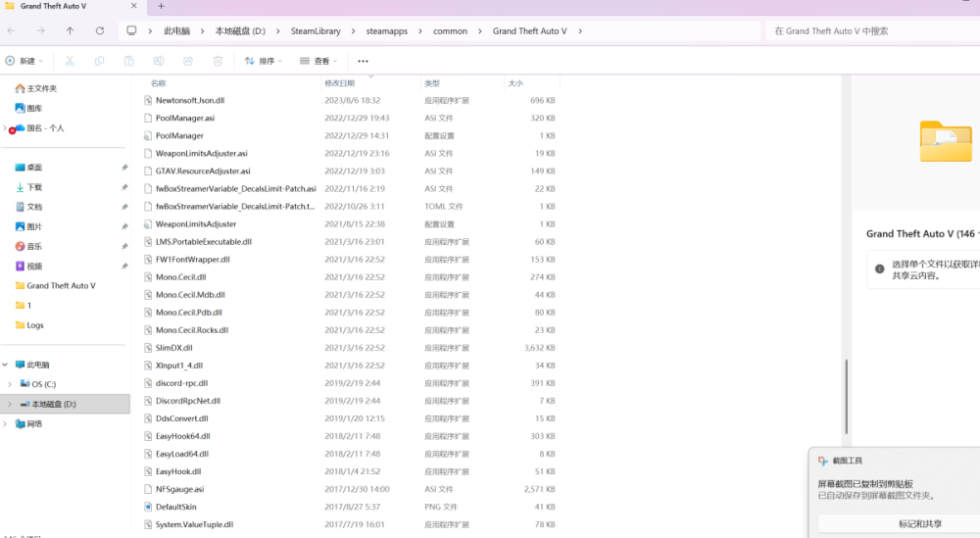The height and width of the screenshot is (538, 980).
Task: Click the Share icon in toolbar
Action: click(x=188, y=61)
